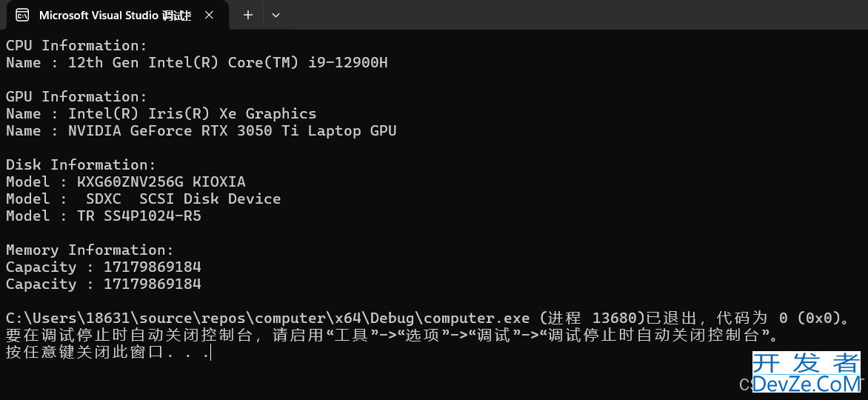Select the Microsoft Visual Studio debug console tab
Image resolution: width=868 pixels, height=400 pixels.
tap(115, 15)
